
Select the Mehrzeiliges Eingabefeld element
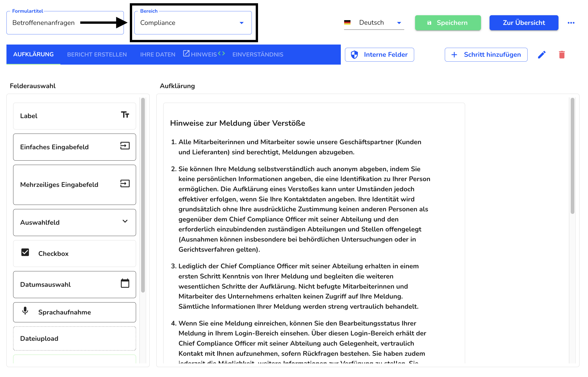(75, 185)
